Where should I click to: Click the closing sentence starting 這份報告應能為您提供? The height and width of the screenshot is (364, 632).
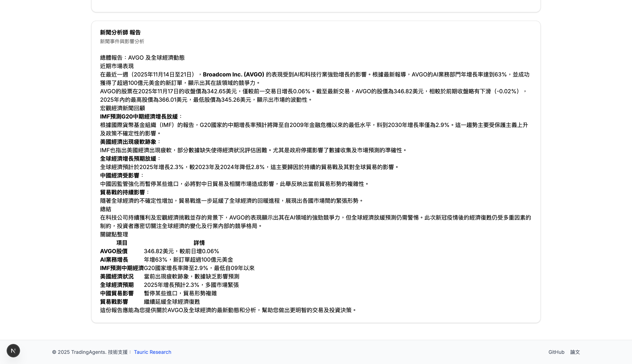(x=228, y=310)
